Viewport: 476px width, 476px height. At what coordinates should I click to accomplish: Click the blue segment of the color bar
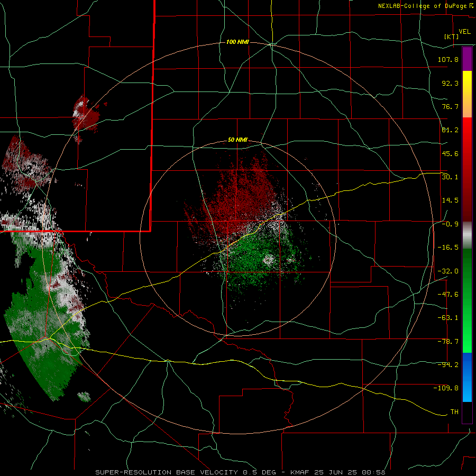[467, 377]
